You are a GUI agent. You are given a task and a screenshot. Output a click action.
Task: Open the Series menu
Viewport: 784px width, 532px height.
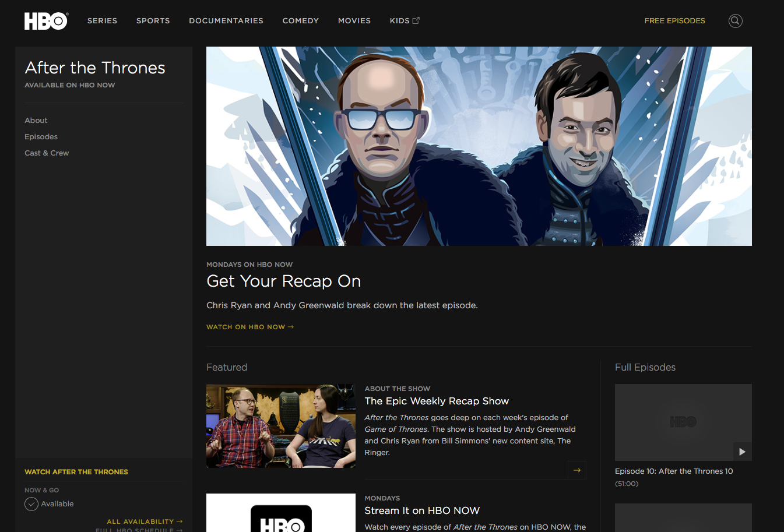pyautogui.click(x=103, y=20)
